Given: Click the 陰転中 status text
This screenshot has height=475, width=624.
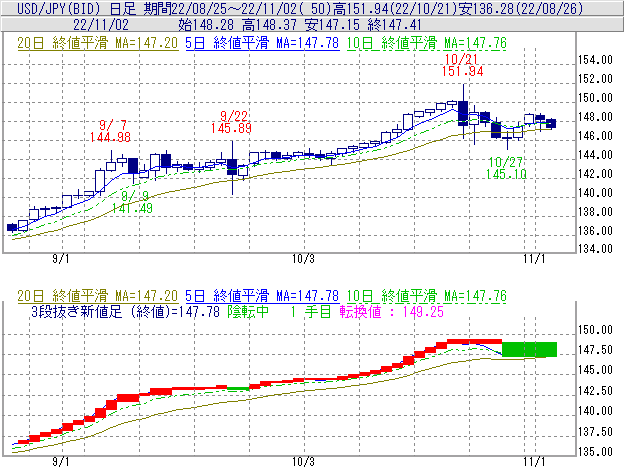Looking at the screenshot, I should [x=248, y=311].
